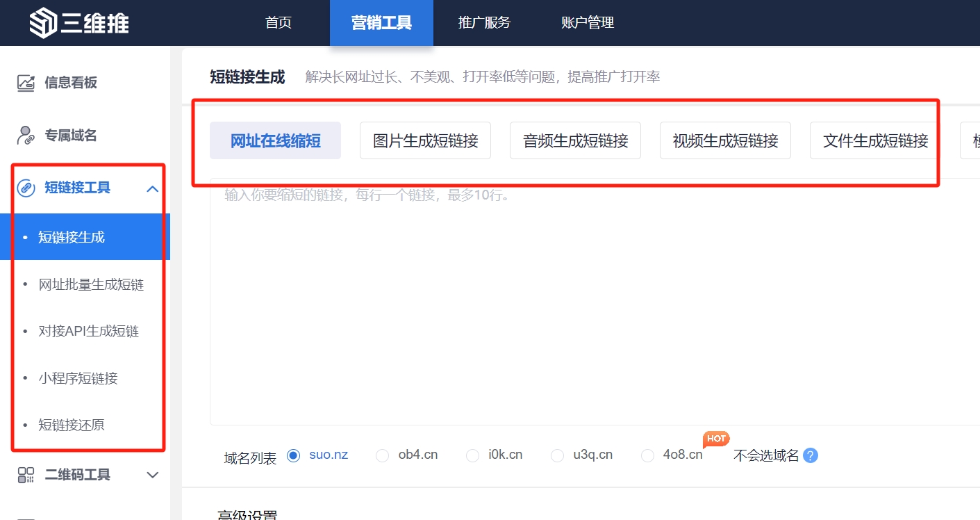The image size is (980, 520).
Task: Switch to 视频生成短链接 option
Action: tap(725, 141)
